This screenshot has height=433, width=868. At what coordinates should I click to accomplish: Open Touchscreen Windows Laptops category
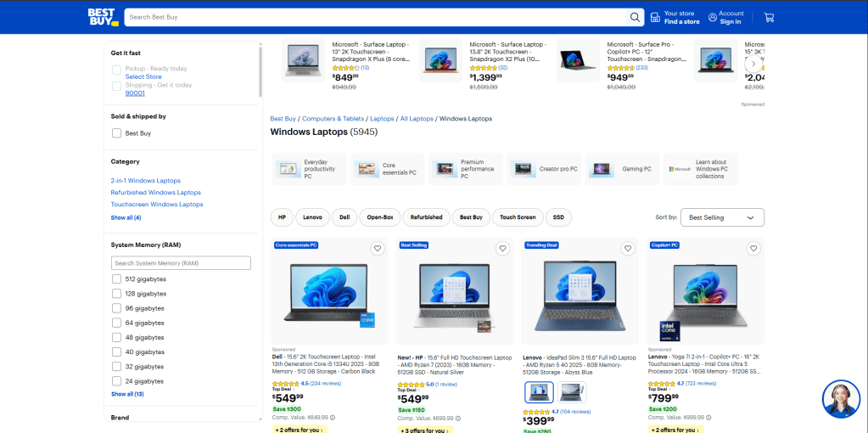(x=157, y=205)
